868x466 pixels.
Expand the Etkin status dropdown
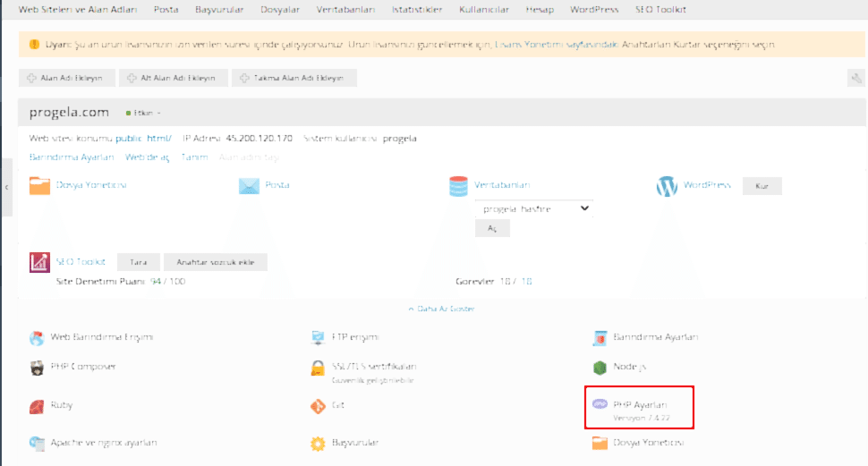(x=144, y=113)
